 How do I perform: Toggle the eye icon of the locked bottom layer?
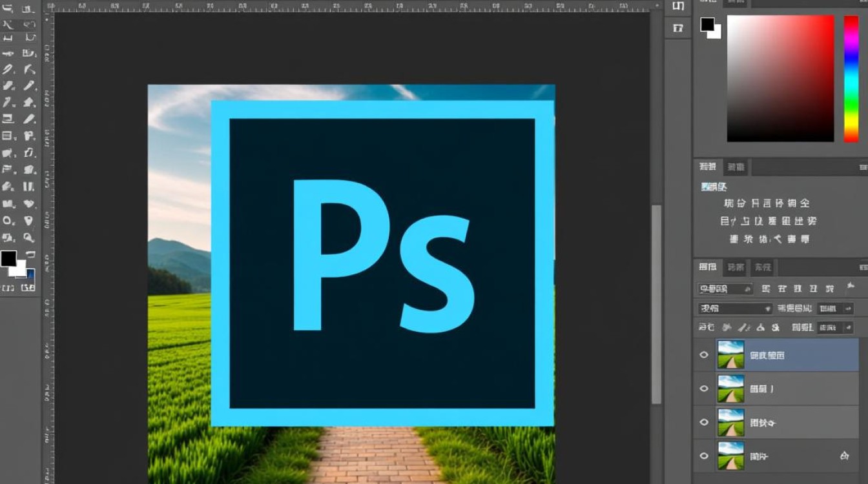[x=704, y=456]
